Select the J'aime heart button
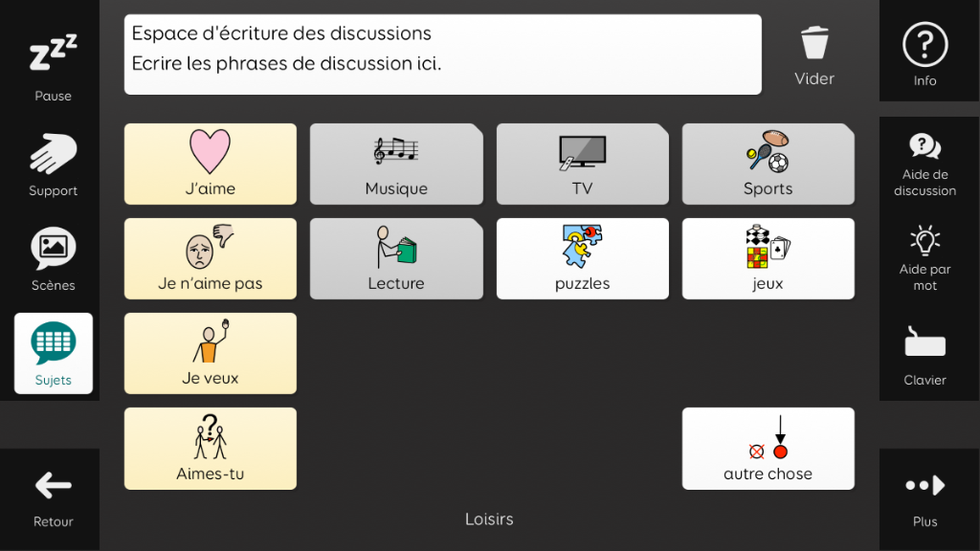The height and width of the screenshot is (551, 980). (x=210, y=164)
